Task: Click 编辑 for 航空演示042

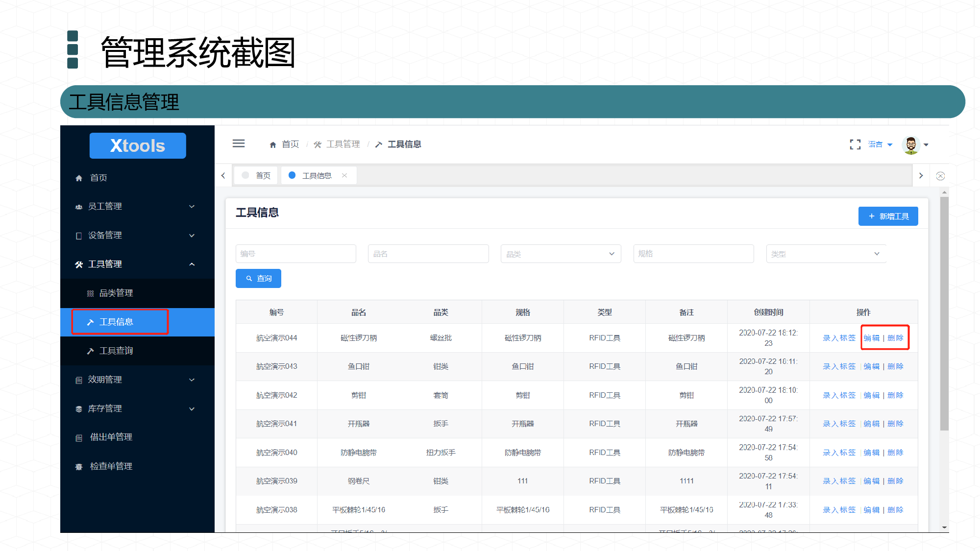Action: [x=871, y=395]
